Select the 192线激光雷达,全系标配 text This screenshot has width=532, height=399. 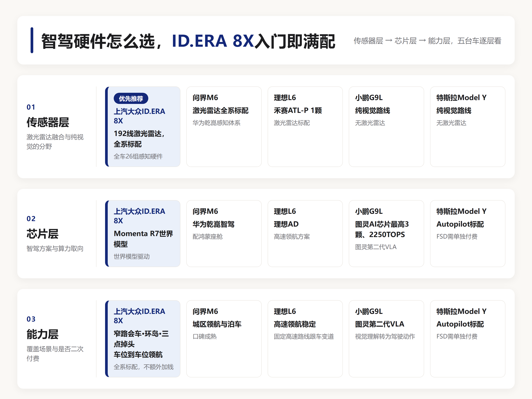tap(139, 139)
